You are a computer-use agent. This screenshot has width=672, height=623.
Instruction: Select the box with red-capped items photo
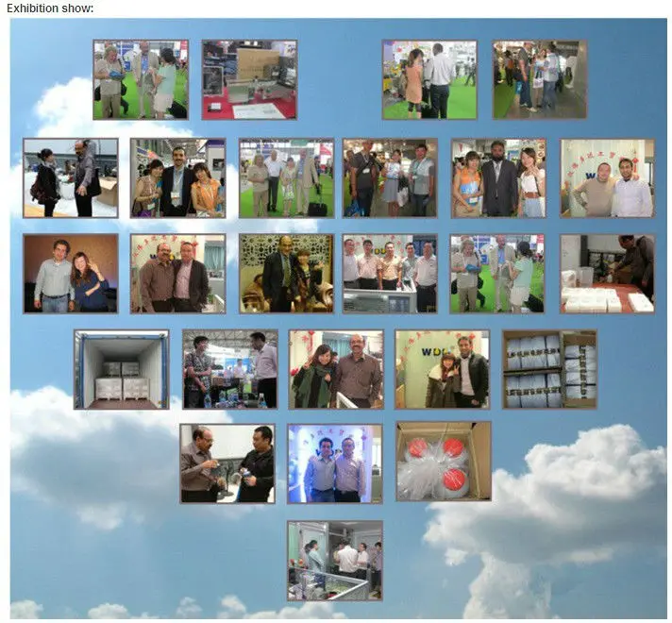[443, 461]
